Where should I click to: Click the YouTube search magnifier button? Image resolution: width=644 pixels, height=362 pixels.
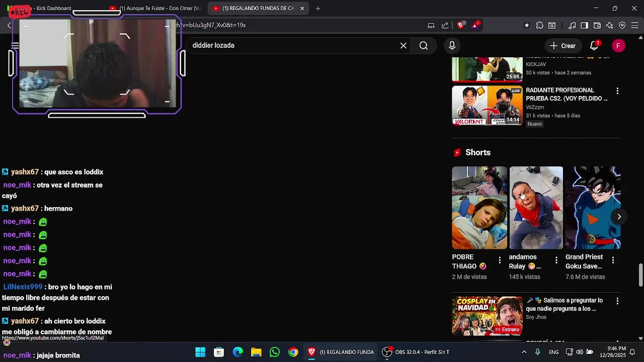pos(424,46)
